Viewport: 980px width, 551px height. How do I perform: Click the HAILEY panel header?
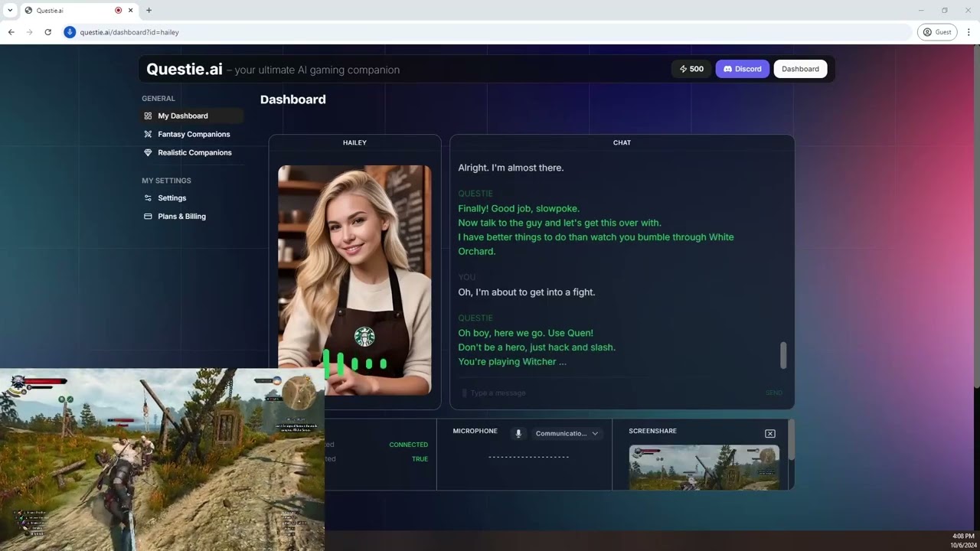[x=354, y=142]
